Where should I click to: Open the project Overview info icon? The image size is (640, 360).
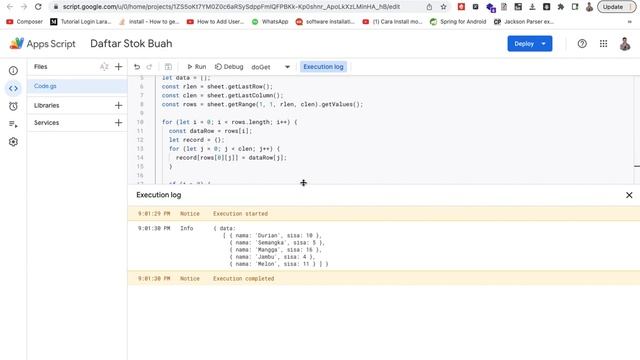point(13,71)
